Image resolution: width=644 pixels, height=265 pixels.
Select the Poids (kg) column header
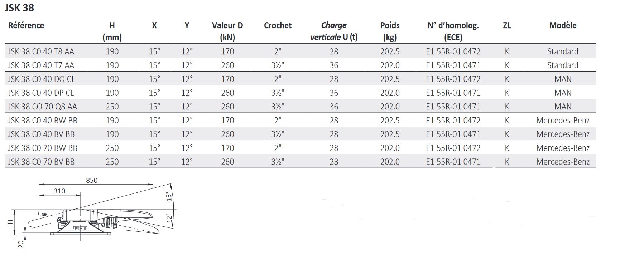(x=390, y=31)
